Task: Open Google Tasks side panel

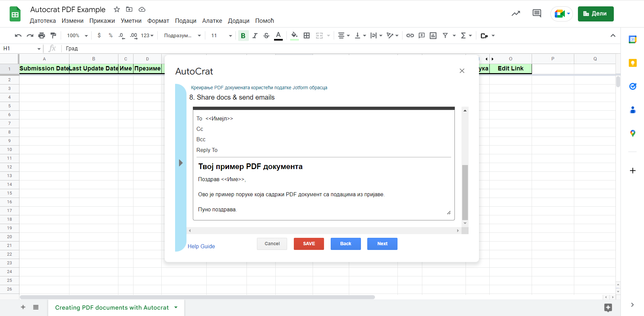Action: tap(633, 87)
